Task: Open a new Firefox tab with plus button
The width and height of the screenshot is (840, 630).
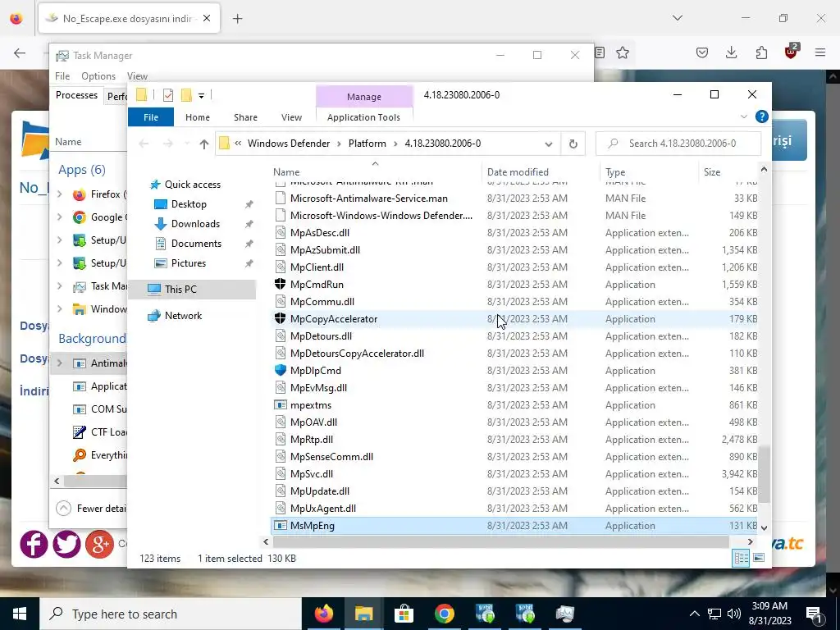Action: pos(237,19)
